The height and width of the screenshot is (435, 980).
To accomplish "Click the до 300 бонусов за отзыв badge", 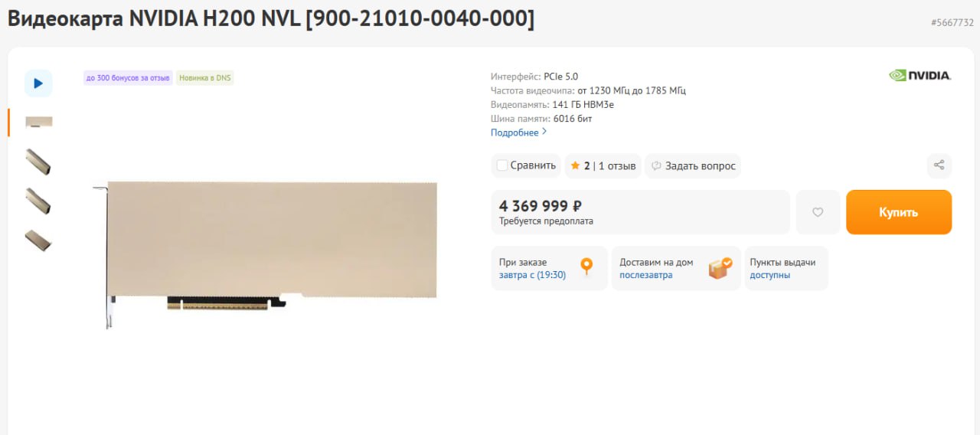I will pos(128,77).
